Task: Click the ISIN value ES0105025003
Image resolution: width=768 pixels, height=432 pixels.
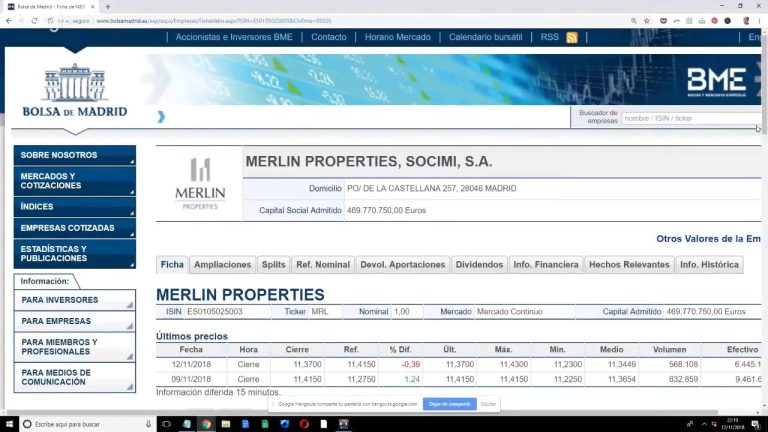Action: pyautogui.click(x=215, y=312)
